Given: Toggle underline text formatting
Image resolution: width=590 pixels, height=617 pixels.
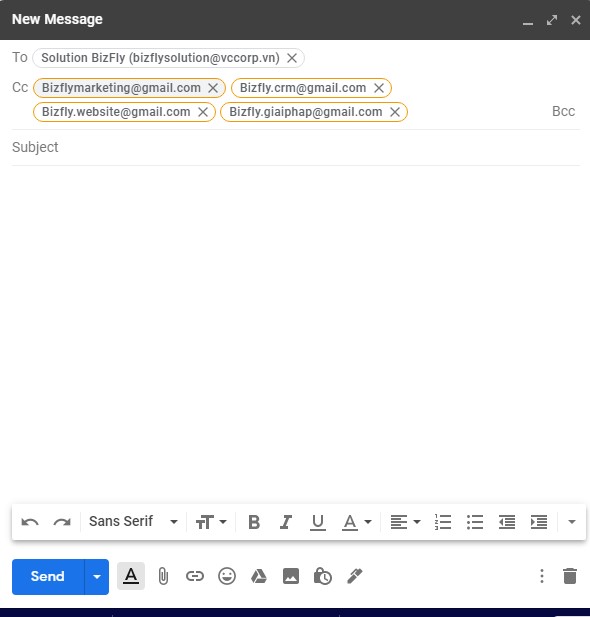Looking at the screenshot, I should click(318, 522).
